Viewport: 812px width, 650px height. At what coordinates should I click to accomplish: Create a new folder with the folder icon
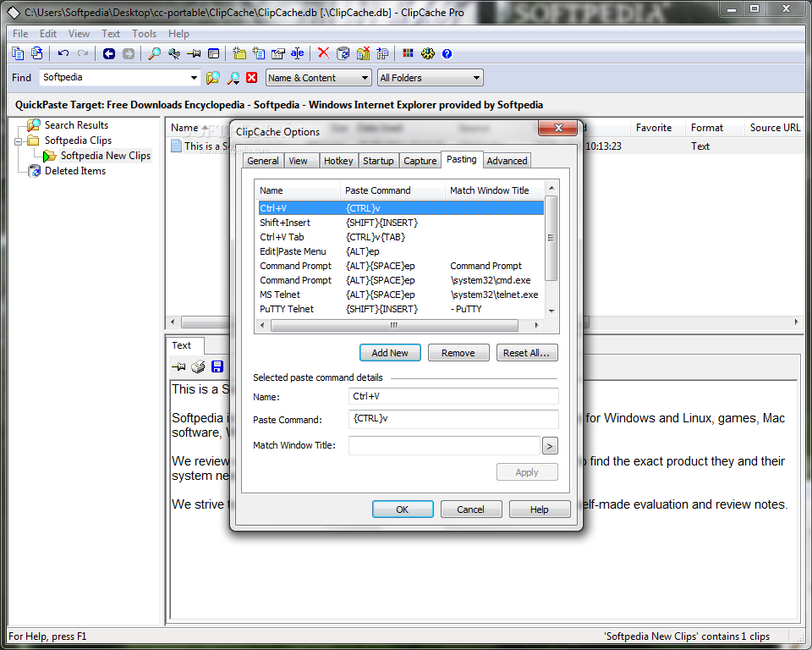tap(239, 53)
